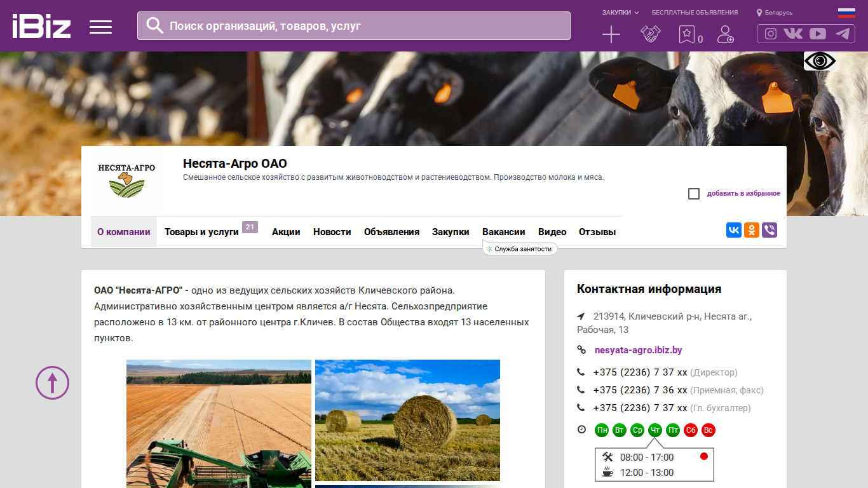Open the hay bales photo

(x=407, y=420)
